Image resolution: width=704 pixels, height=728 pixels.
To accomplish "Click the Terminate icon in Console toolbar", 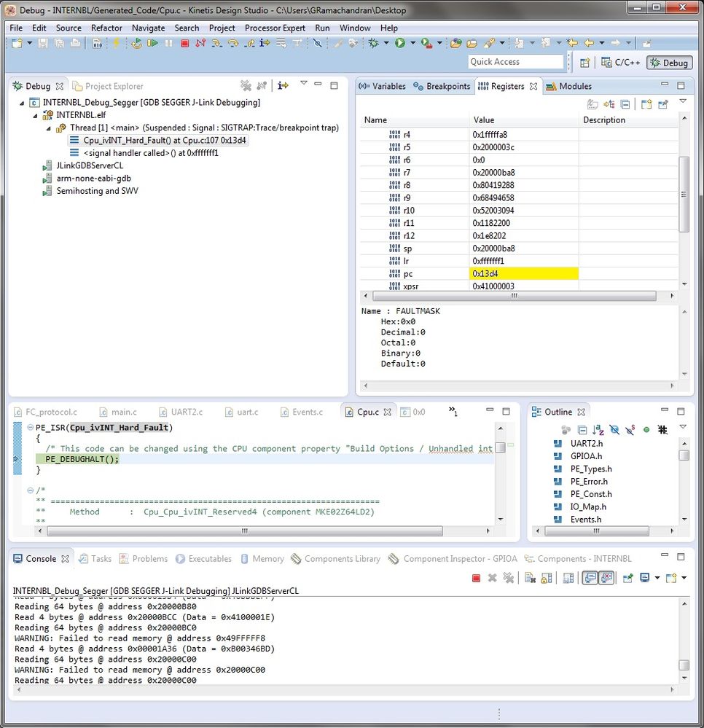I will pos(476,578).
